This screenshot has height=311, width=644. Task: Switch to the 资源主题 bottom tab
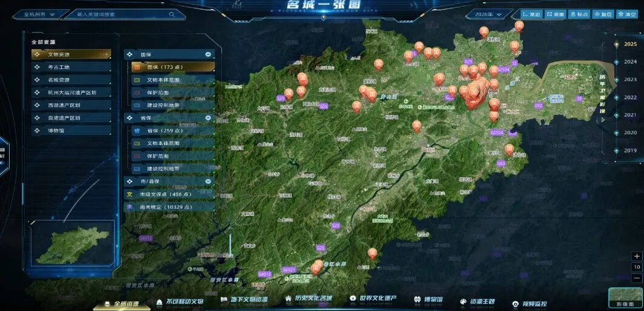pyautogui.click(x=477, y=301)
